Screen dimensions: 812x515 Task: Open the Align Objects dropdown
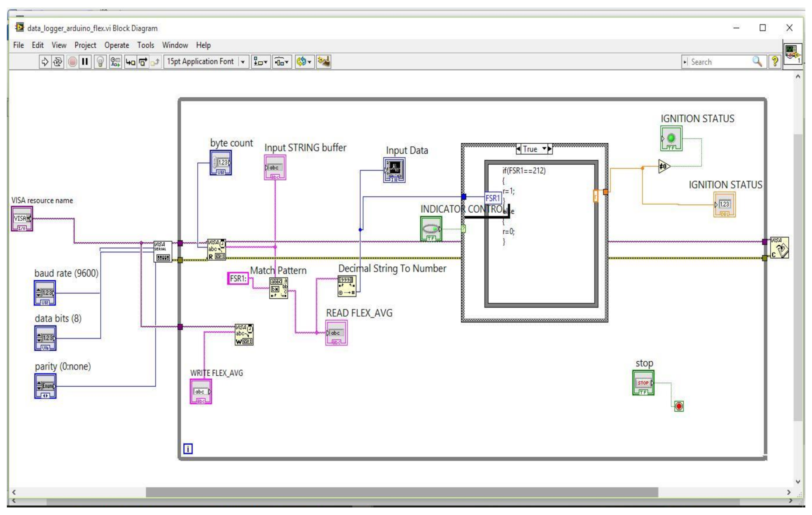260,62
